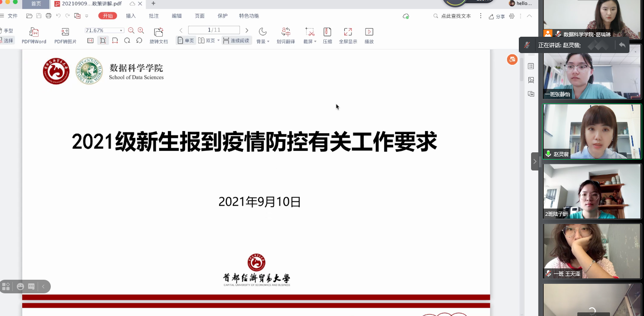Click the redo arrow icon

coord(68,16)
